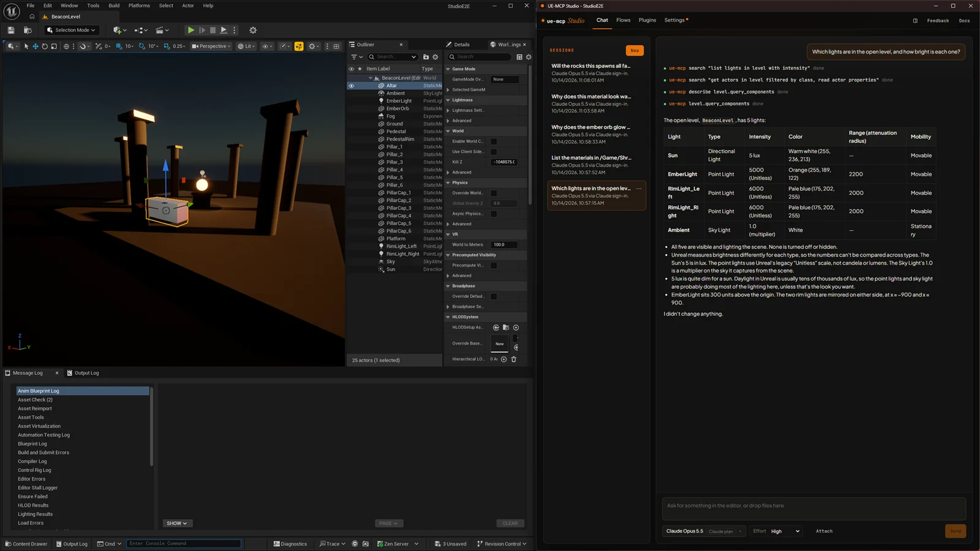Click the Eject/launch play icon after Stop
The height and width of the screenshot is (551, 980).
click(x=224, y=30)
